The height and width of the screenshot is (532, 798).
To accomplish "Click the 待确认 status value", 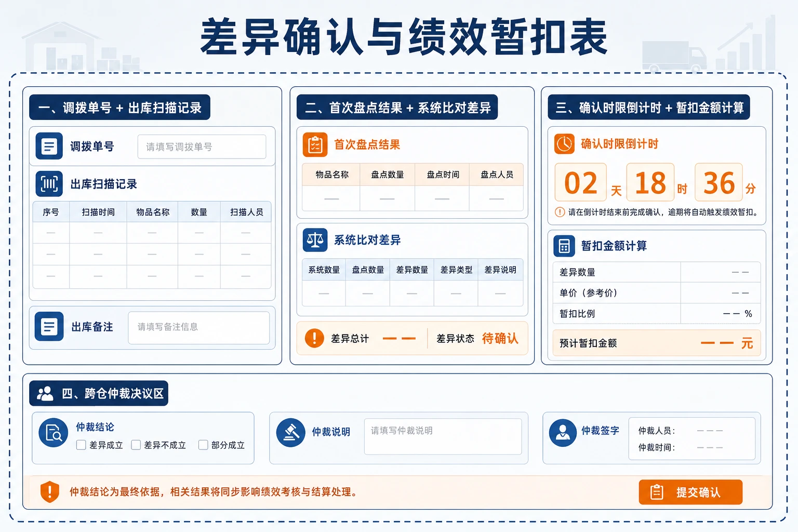I will tap(500, 338).
